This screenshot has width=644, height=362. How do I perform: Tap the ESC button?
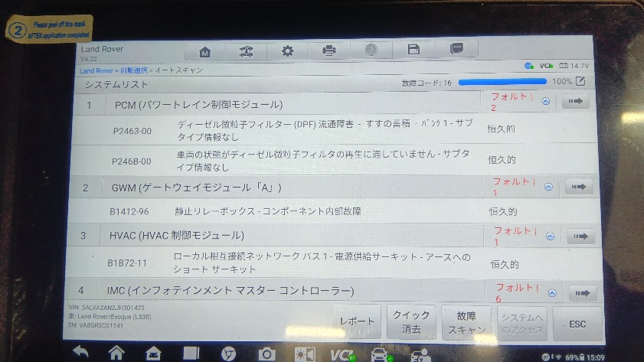577,324
